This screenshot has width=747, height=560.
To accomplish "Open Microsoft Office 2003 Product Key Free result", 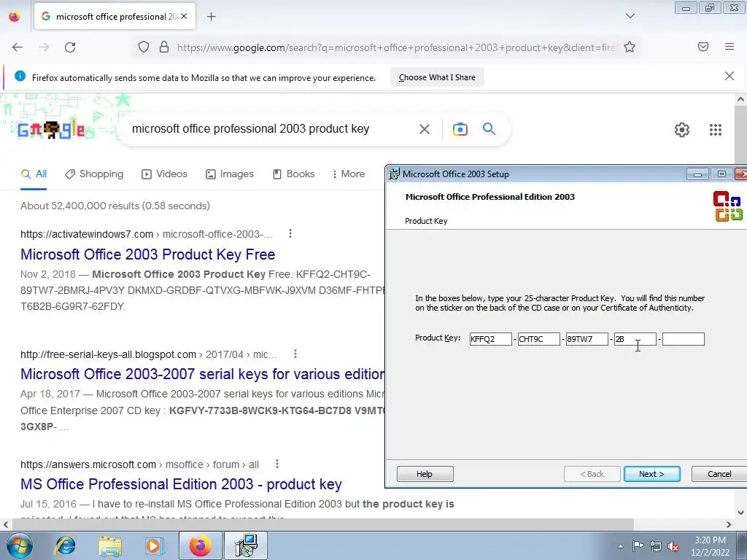I will (x=147, y=254).
